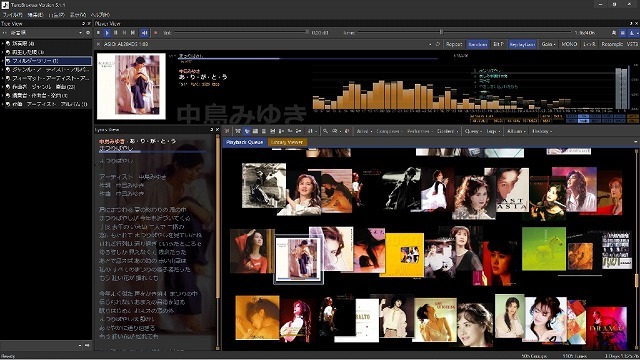Image resolution: width=640 pixels, height=360 pixels.
Task: Click the volume slider track
Action: tap(241, 33)
